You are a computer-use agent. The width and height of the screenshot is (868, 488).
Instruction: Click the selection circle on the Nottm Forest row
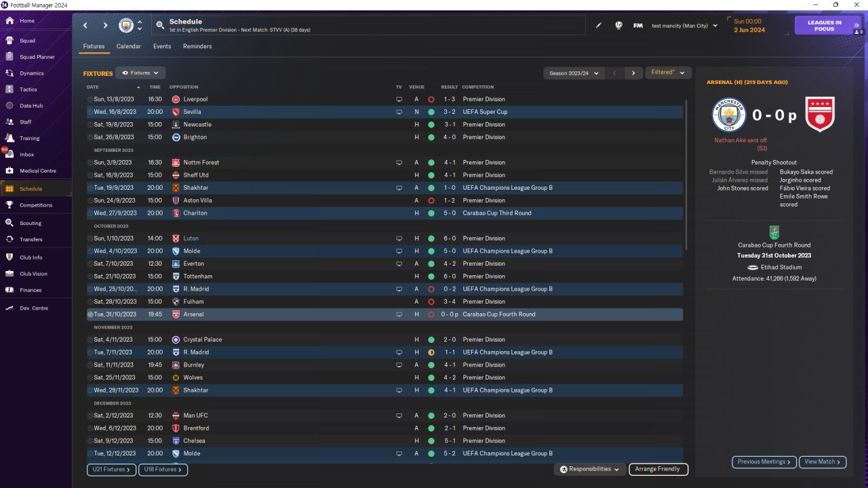click(90, 163)
